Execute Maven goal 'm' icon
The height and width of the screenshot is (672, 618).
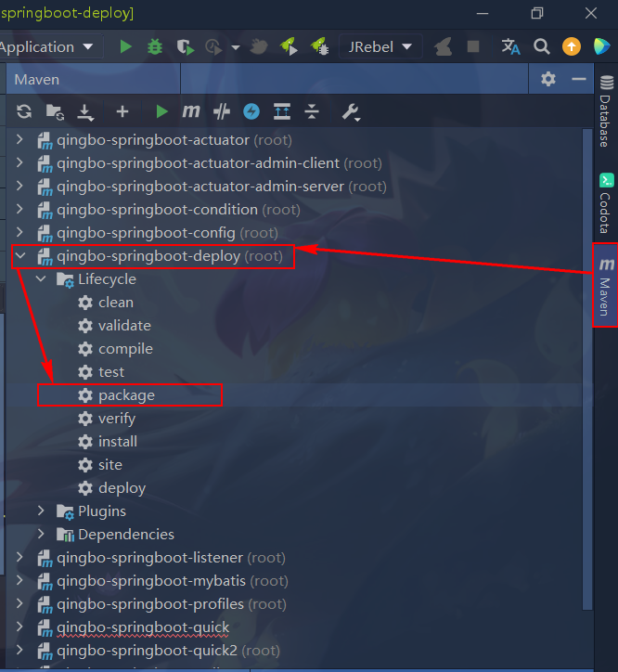191,112
